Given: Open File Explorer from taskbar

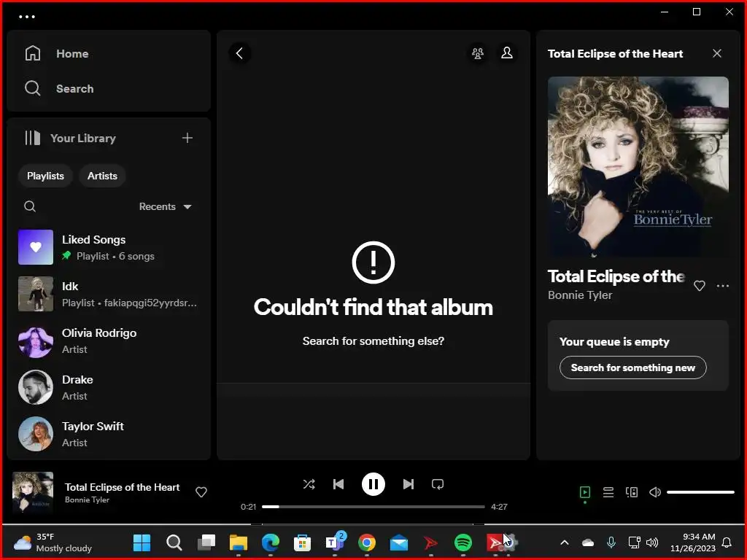Looking at the screenshot, I should (x=239, y=542).
